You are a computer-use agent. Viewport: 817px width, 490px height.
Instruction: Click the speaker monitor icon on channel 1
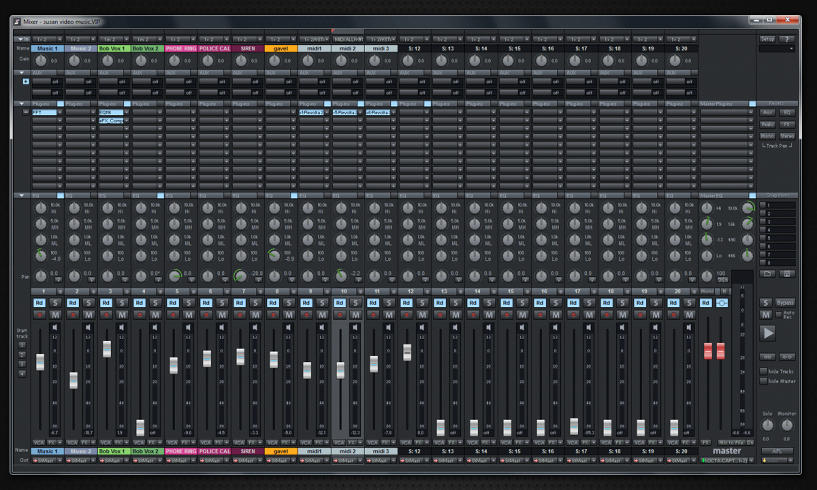click(55, 327)
